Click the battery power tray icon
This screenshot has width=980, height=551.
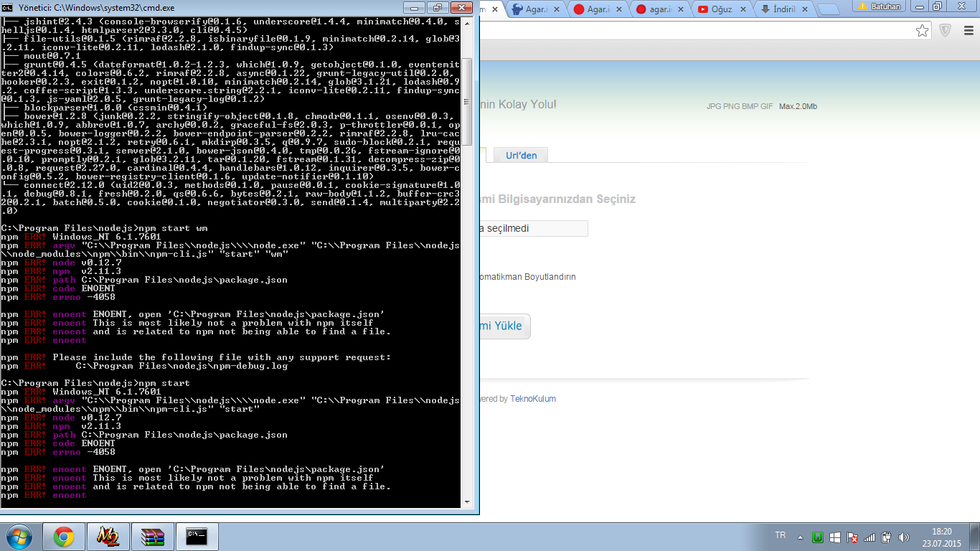point(887,537)
